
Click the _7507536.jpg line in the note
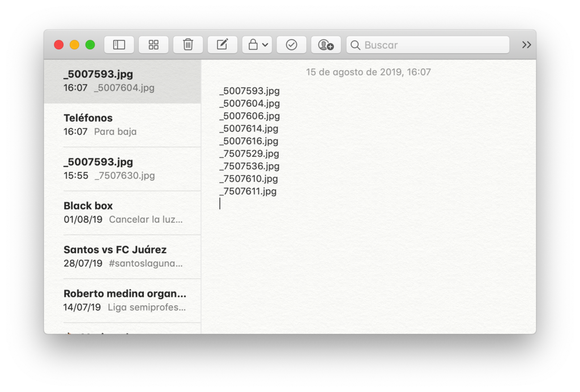click(249, 166)
